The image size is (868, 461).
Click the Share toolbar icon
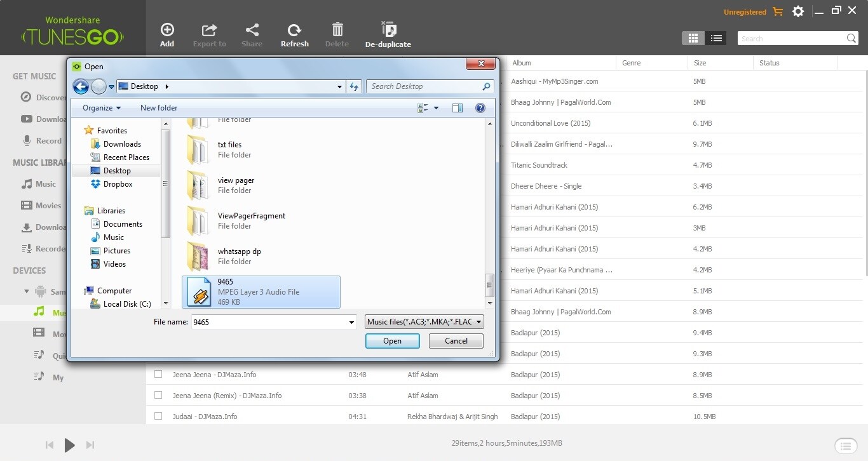coord(252,35)
